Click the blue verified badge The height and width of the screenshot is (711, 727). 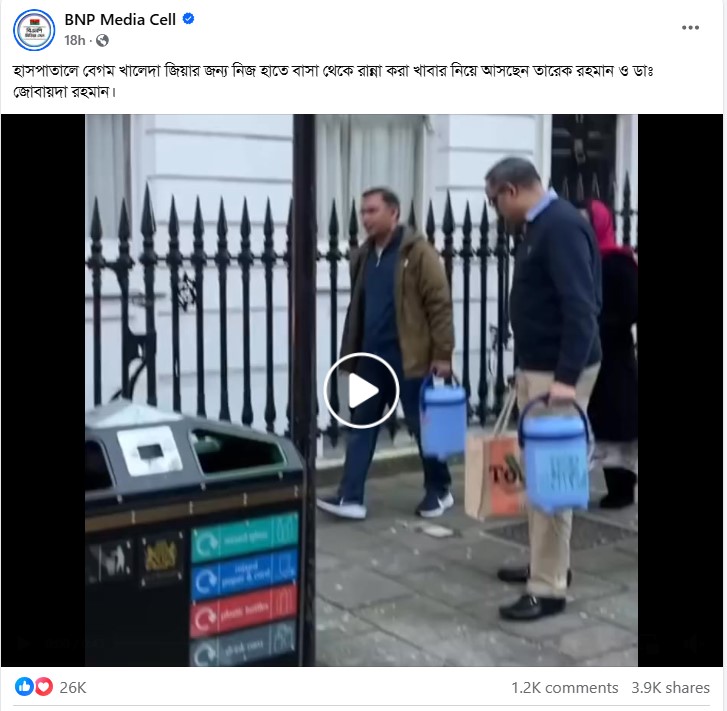(188, 19)
